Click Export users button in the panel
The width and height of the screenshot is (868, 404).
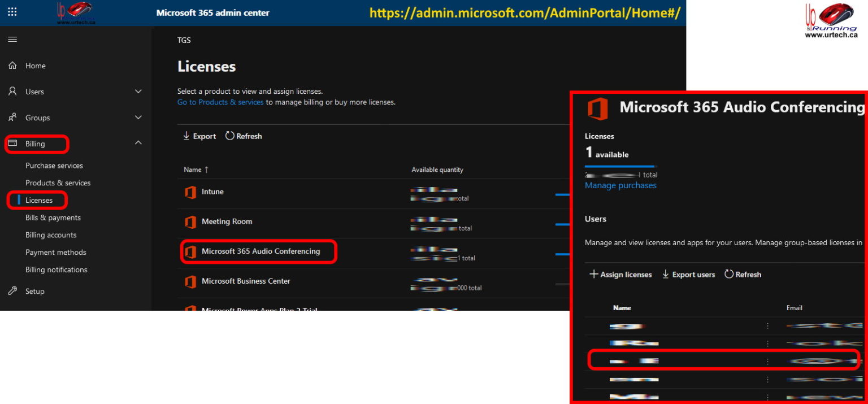click(688, 275)
